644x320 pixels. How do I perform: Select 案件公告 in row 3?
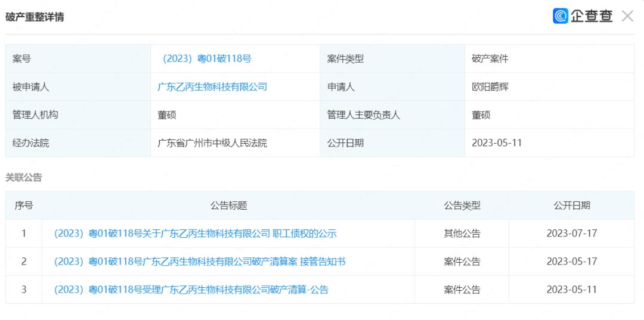tap(462, 290)
